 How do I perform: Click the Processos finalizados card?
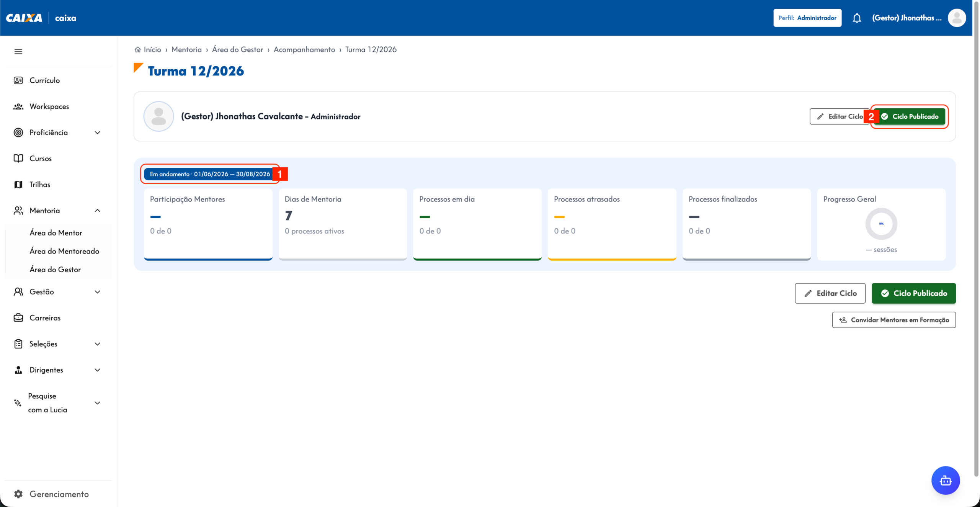click(x=747, y=224)
